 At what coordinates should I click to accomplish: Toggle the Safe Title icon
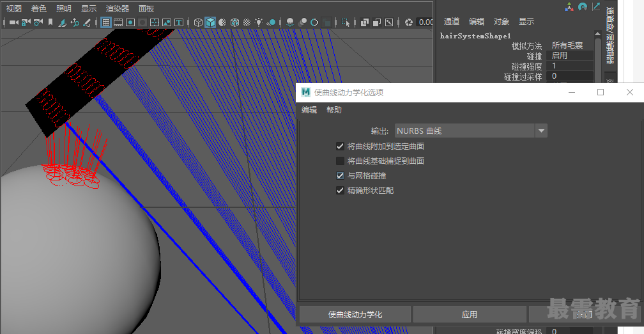tap(179, 22)
